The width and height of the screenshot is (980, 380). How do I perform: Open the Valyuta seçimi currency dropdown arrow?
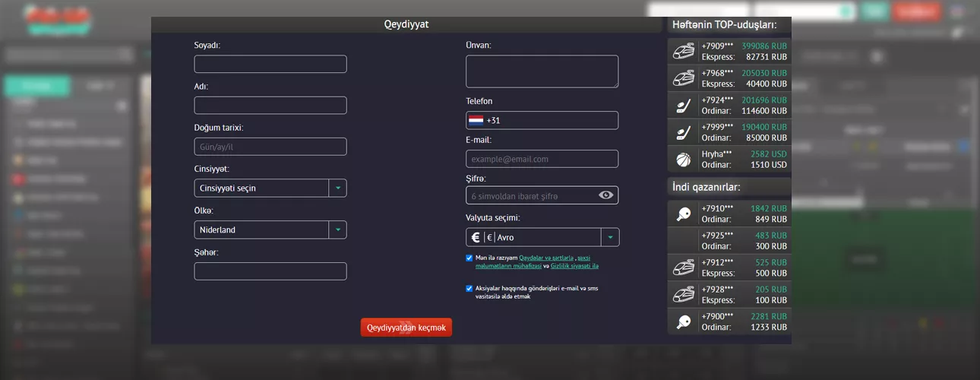click(610, 237)
